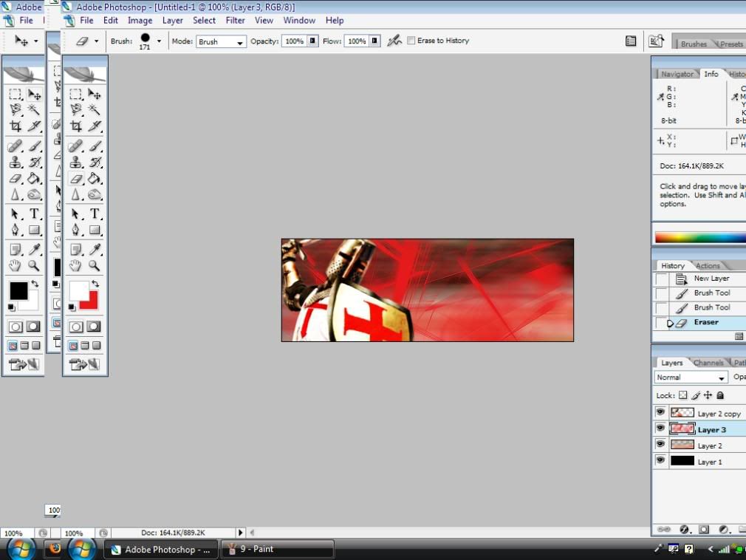Click Firefox icon in taskbar
This screenshot has height=560, width=746.
tap(55, 548)
